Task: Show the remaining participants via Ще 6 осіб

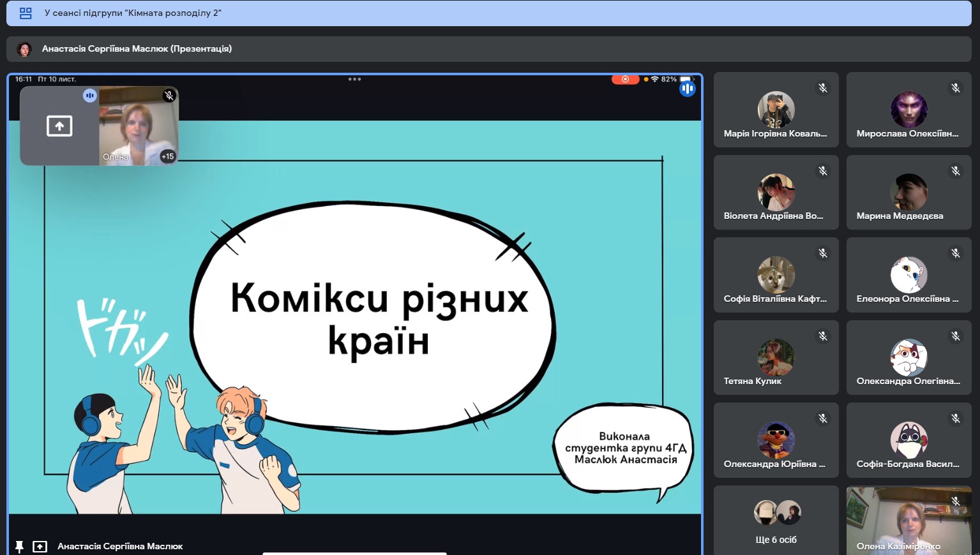Action: coord(776,520)
